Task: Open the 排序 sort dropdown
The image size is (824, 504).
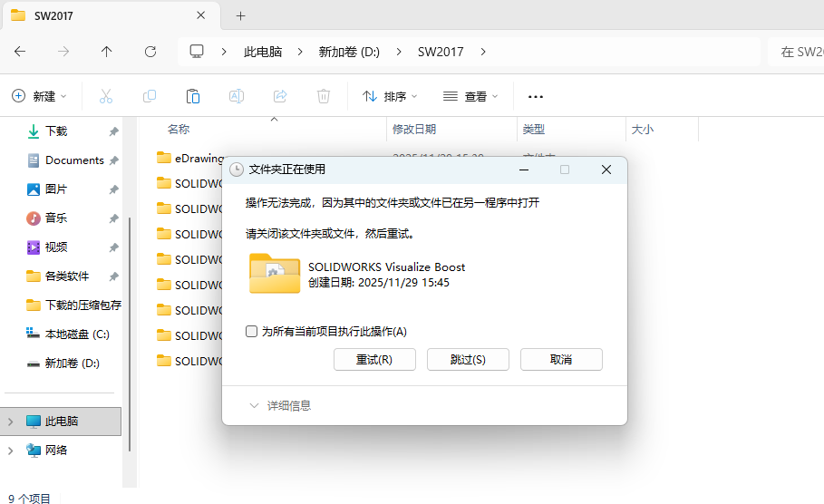Action: [x=390, y=96]
